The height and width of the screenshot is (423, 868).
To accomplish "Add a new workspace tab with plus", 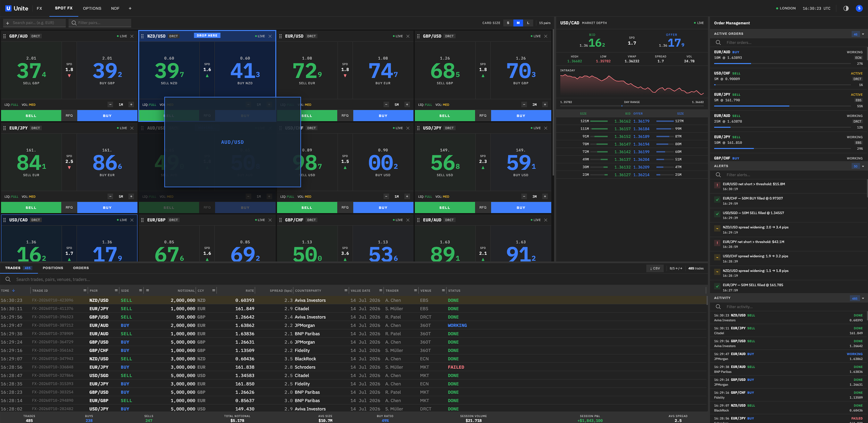I will tap(130, 8).
